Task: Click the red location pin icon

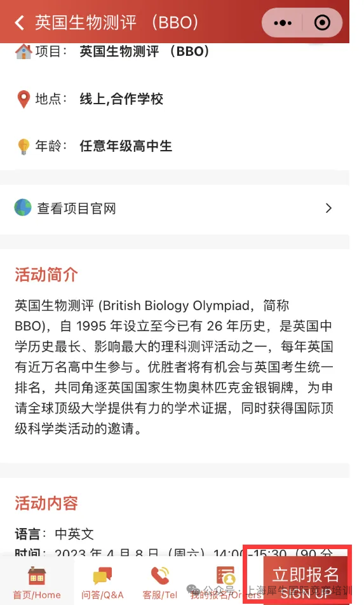Action: 24,99
